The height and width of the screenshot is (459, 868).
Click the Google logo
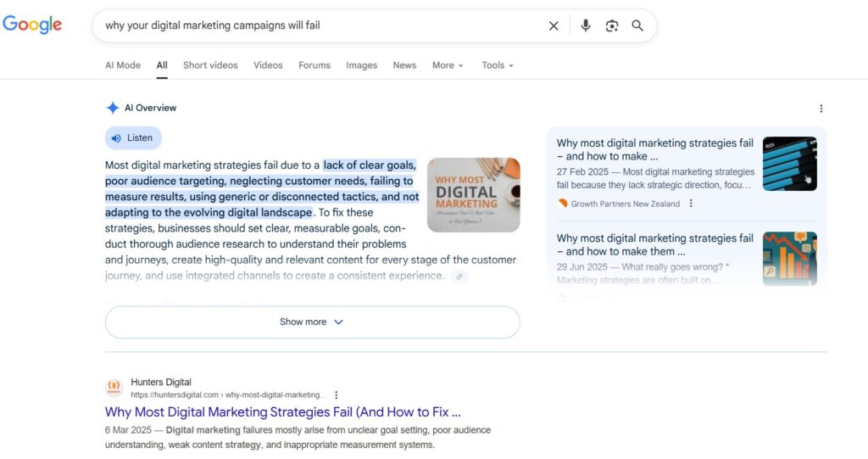pyautogui.click(x=32, y=25)
